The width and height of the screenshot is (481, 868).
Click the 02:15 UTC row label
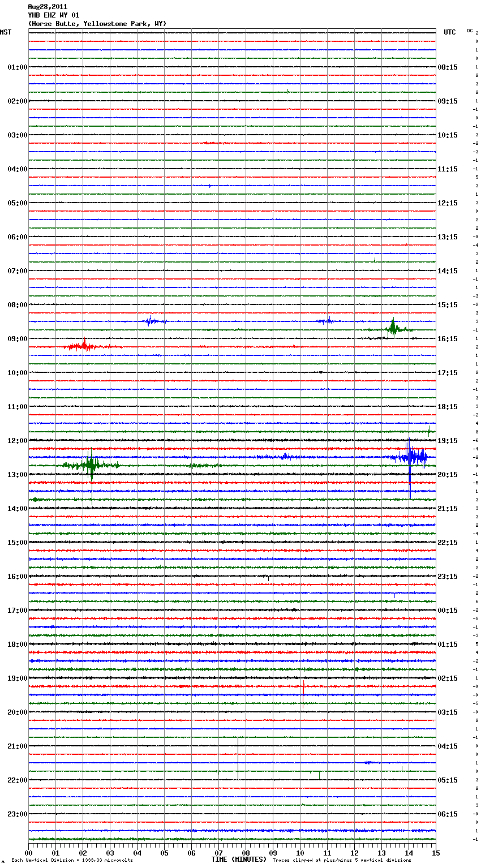(x=448, y=678)
